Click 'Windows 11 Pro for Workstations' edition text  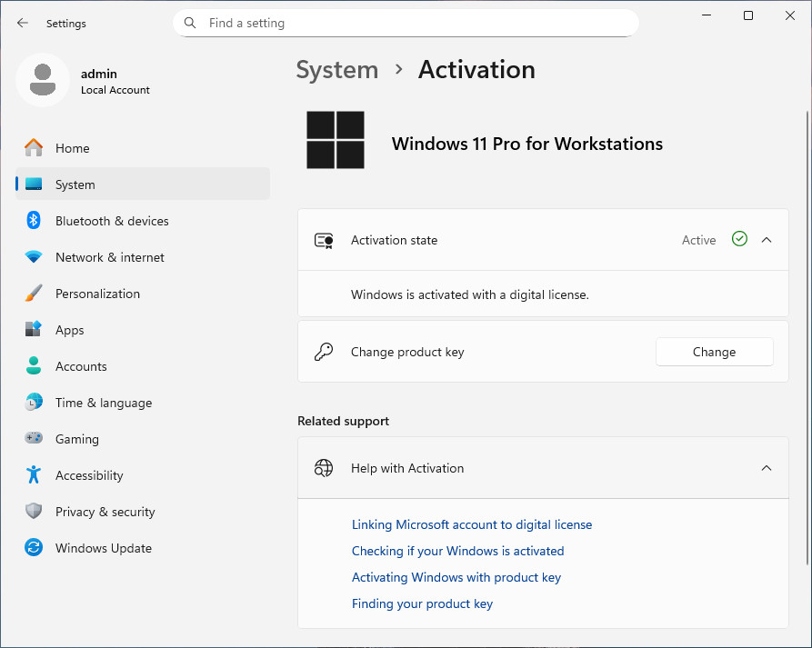(527, 144)
